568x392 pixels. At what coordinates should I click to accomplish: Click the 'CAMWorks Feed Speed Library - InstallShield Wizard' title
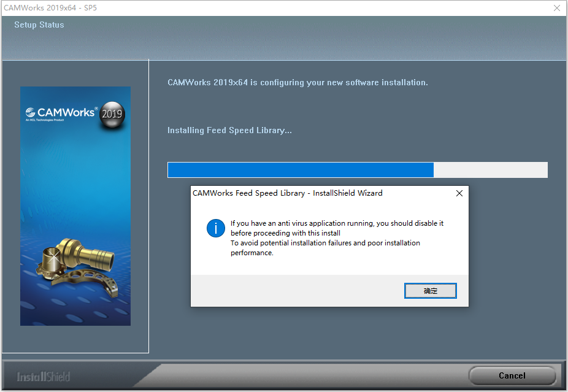pos(288,193)
